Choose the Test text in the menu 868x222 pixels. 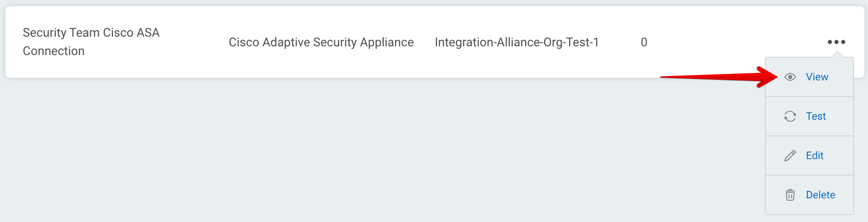tap(816, 116)
